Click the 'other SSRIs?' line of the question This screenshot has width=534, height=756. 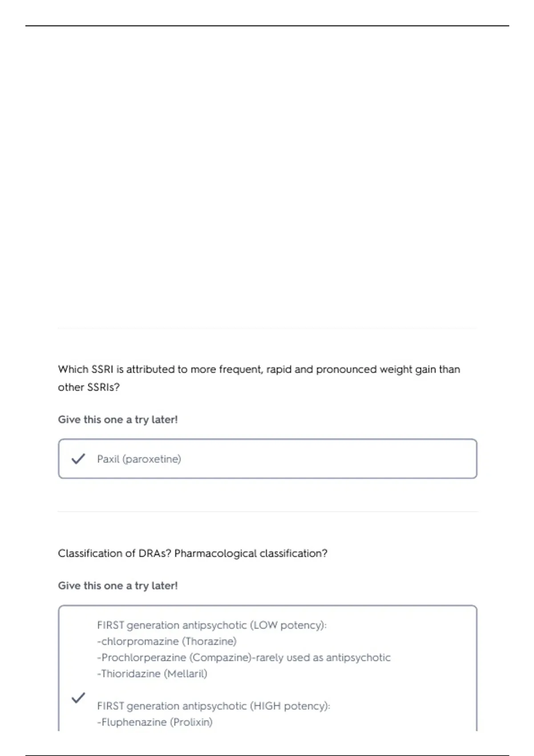coord(89,387)
